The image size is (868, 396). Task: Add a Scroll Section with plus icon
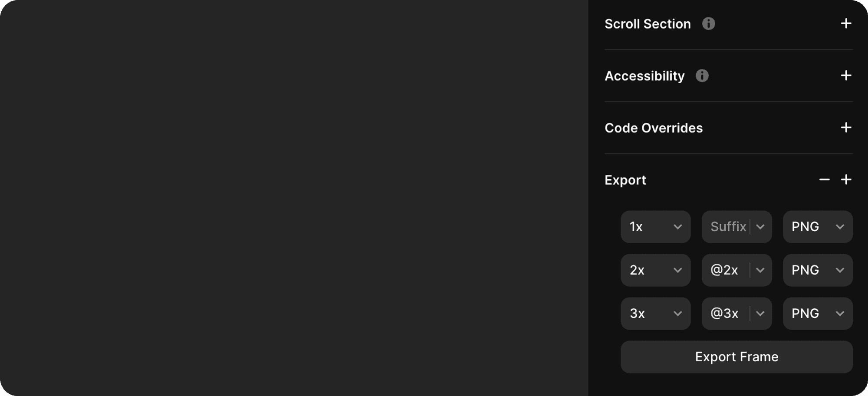pyautogui.click(x=846, y=23)
